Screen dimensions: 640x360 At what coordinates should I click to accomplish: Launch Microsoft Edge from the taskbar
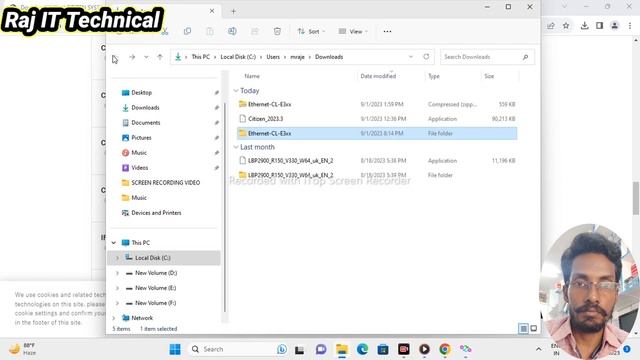pyautogui.click(x=362, y=349)
